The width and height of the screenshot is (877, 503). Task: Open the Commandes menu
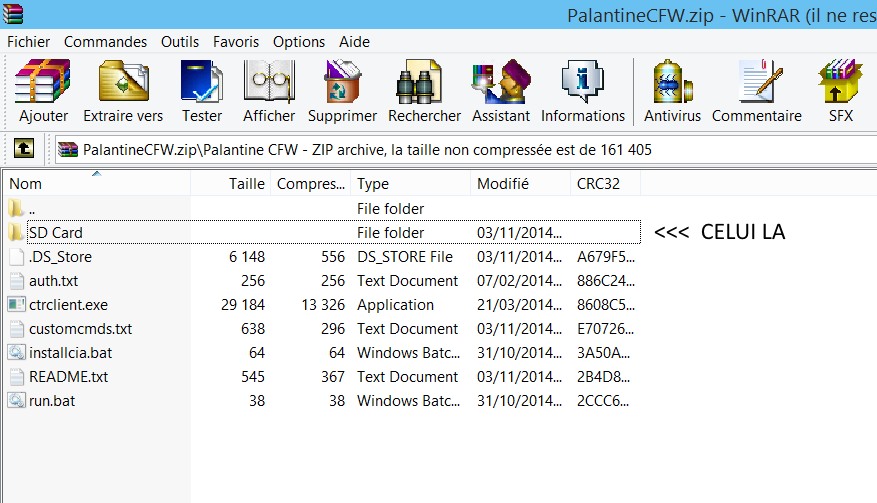[105, 42]
